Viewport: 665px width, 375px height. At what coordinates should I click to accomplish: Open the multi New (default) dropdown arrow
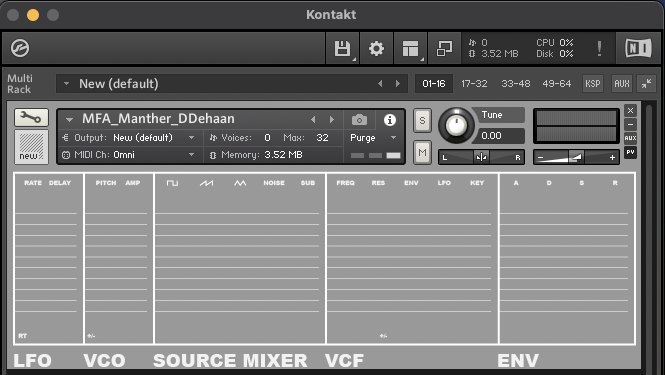(66, 84)
